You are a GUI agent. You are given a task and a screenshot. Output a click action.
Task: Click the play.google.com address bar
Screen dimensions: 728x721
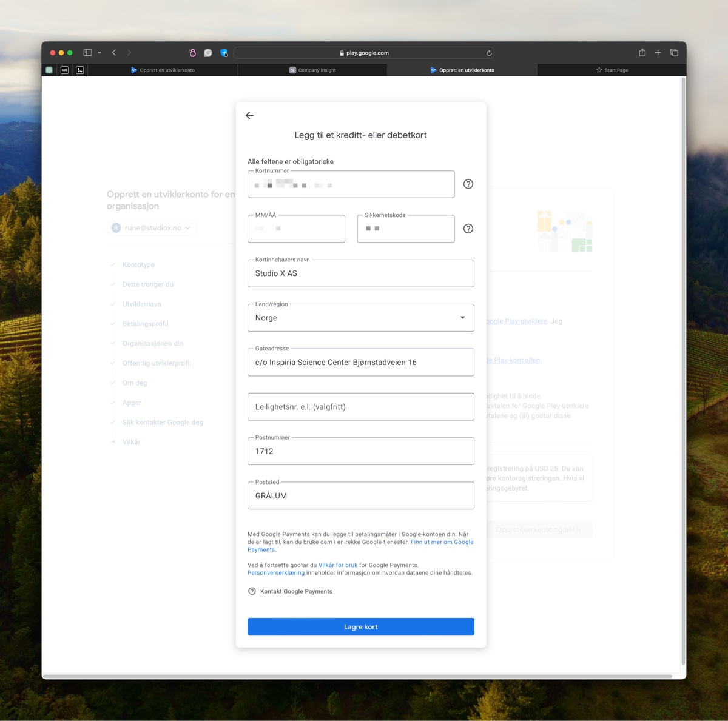coord(364,53)
